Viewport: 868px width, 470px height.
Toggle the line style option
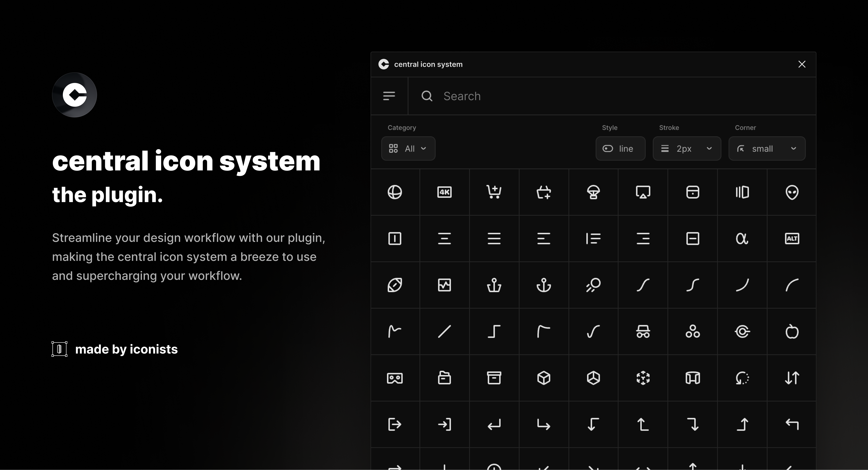pos(620,148)
